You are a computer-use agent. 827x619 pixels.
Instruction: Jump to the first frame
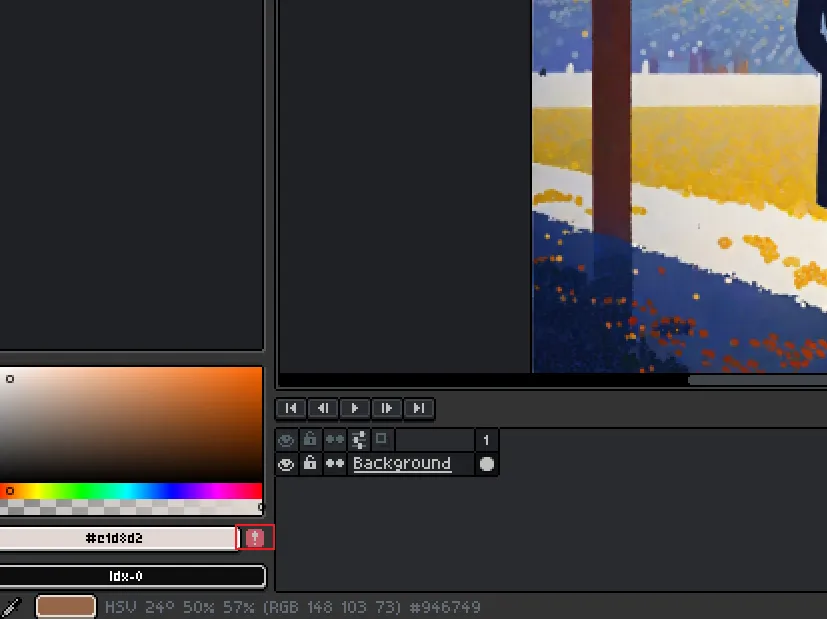[x=290, y=408]
